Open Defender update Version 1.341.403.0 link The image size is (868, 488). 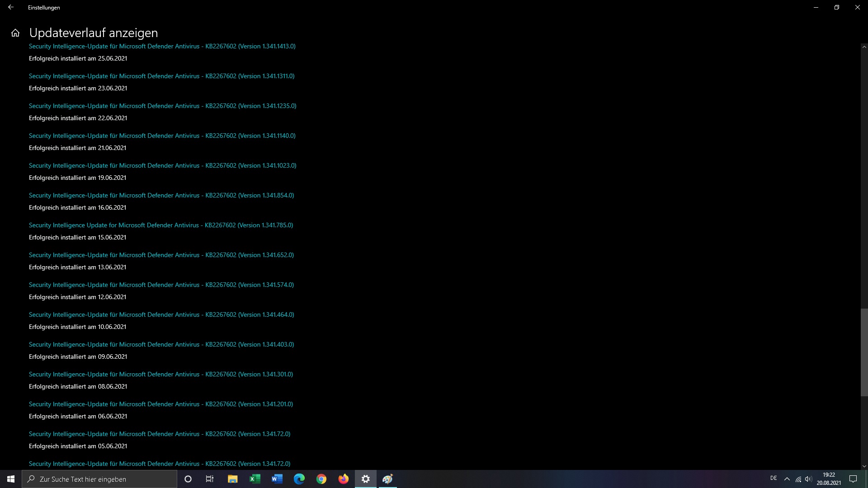pyautogui.click(x=161, y=344)
